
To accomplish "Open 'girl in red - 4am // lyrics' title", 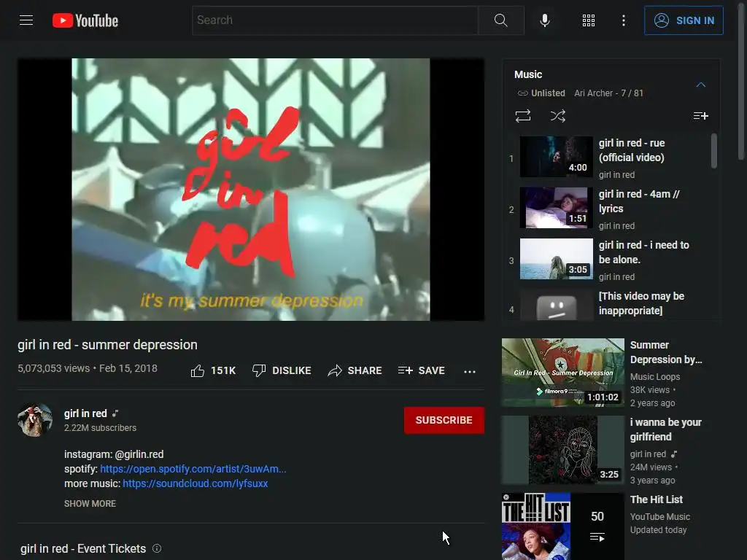I will [x=639, y=201].
